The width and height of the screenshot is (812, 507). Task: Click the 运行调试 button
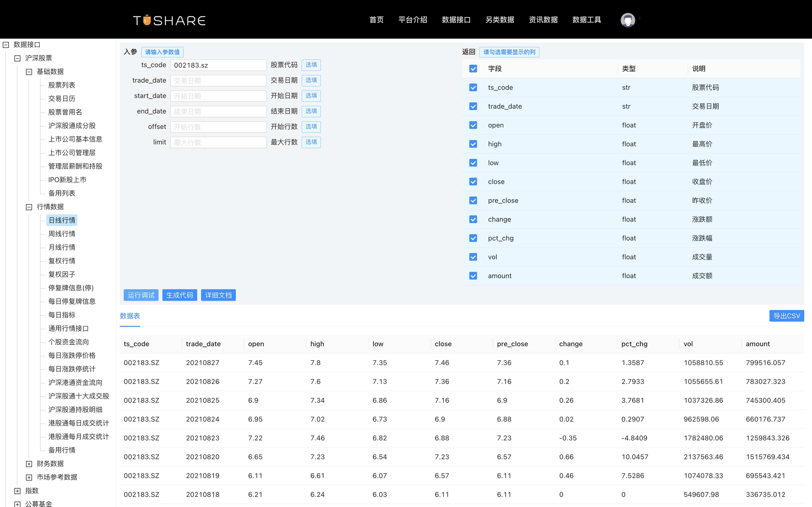(x=141, y=295)
